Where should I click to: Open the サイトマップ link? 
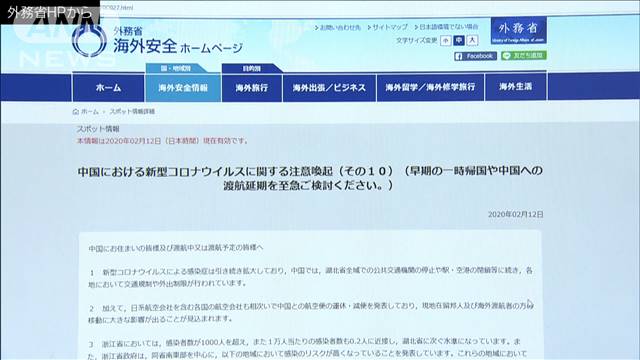(x=388, y=27)
